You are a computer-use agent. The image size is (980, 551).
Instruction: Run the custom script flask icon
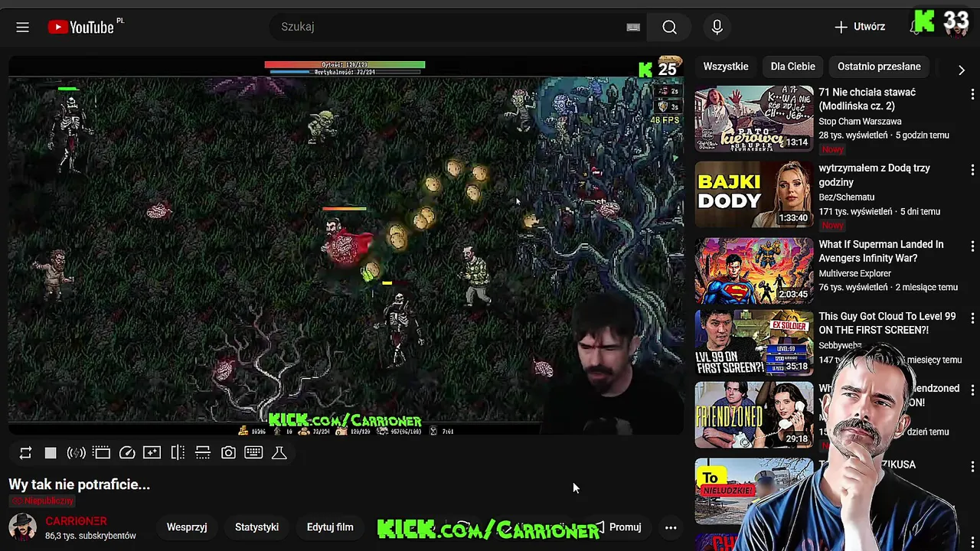(279, 453)
